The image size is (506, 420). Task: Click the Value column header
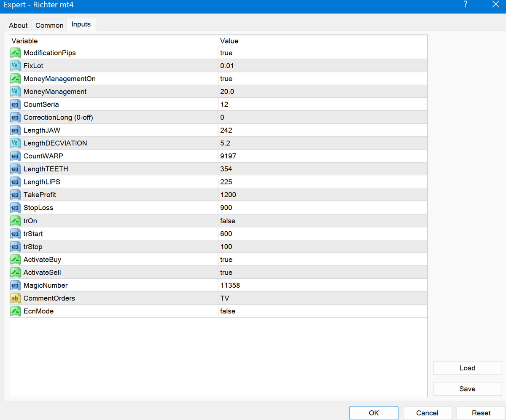(229, 41)
